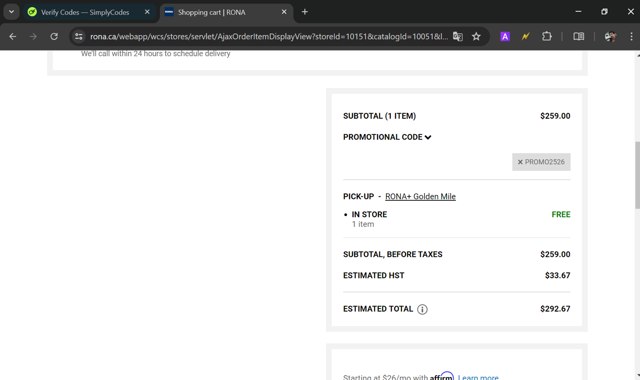Click the $33.67 Estimated HST amount
This screenshot has width=640, height=380.
[558, 276]
